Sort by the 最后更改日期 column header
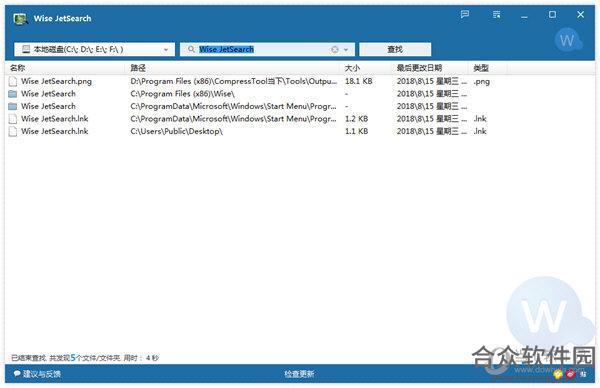This screenshot has height=388, width=600. pyautogui.click(x=419, y=68)
